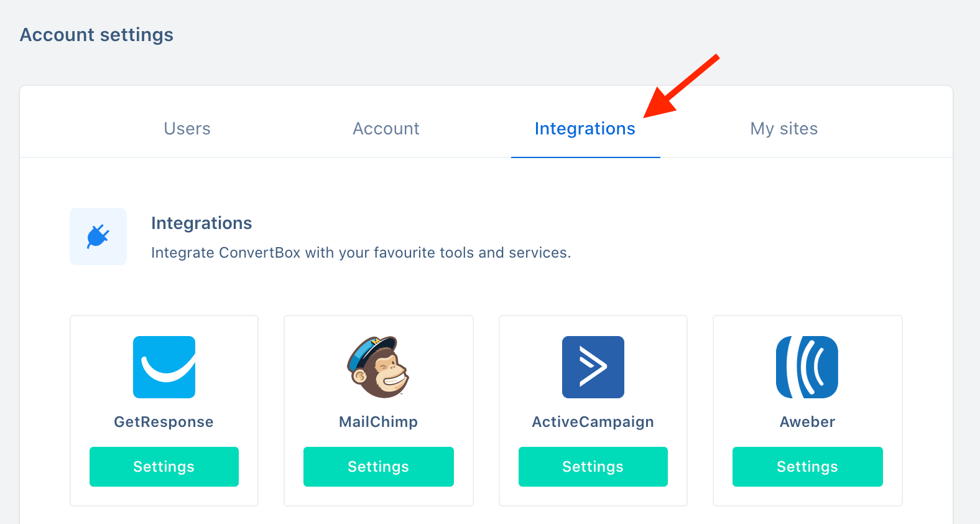The width and height of the screenshot is (980, 524).
Task: Click the Integrate ConvertBox description text
Action: (361, 253)
